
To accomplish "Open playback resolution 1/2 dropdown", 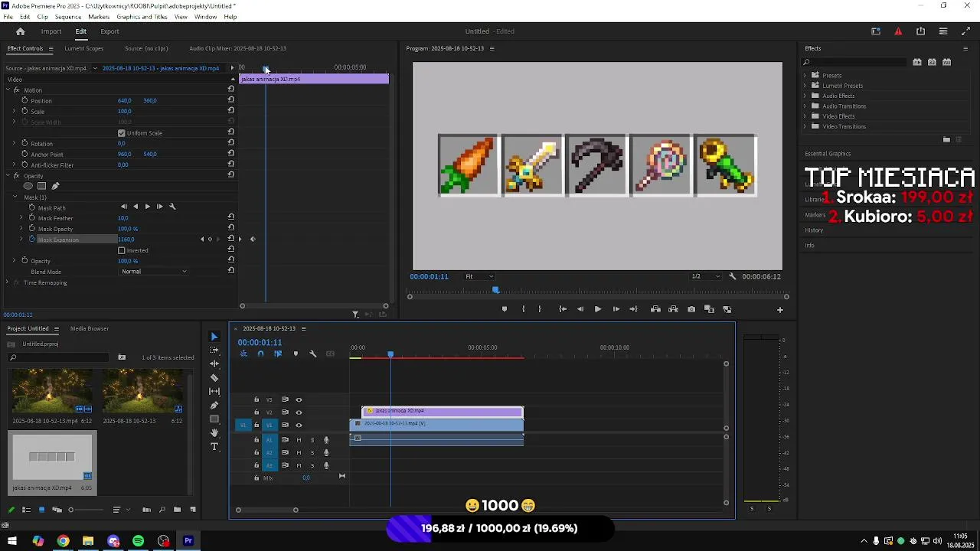I will coord(705,276).
